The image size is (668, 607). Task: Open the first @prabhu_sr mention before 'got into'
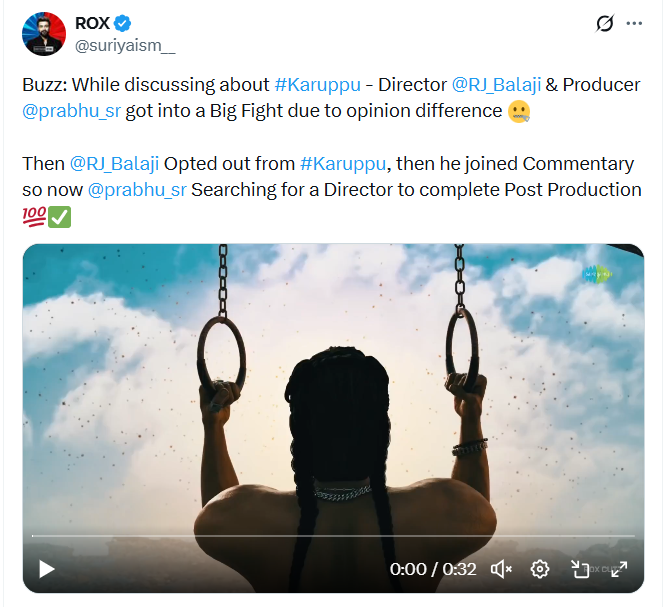pos(71,110)
